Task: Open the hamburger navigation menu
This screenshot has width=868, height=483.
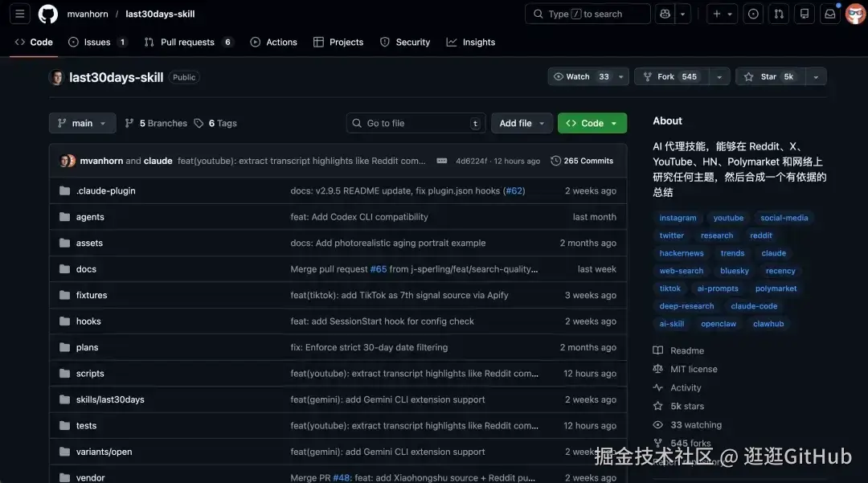Action: (21, 14)
